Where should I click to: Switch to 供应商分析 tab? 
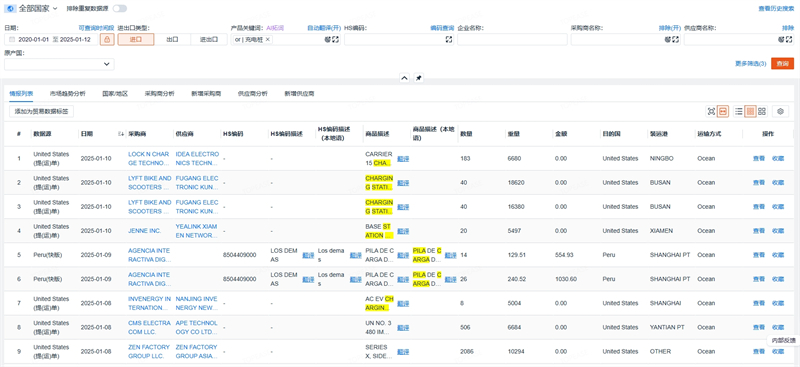pyautogui.click(x=253, y=93)
